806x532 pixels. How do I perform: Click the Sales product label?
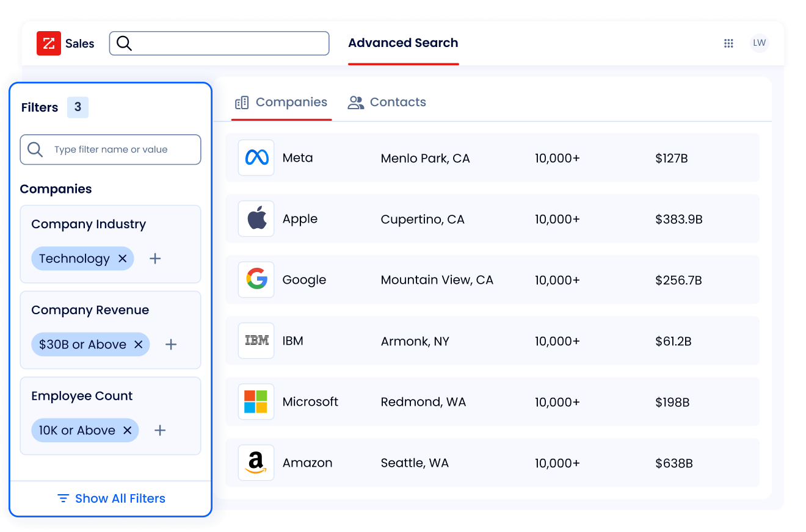point(80,44)
